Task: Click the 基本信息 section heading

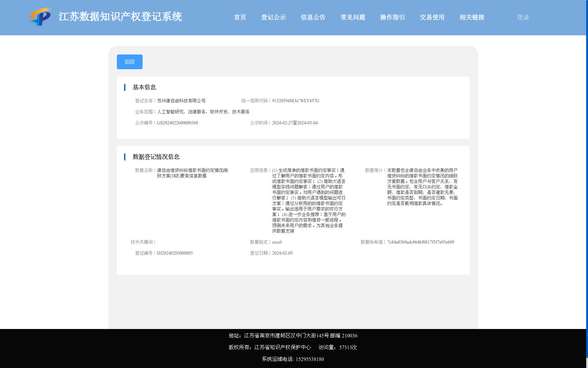Action: [144, 87]
